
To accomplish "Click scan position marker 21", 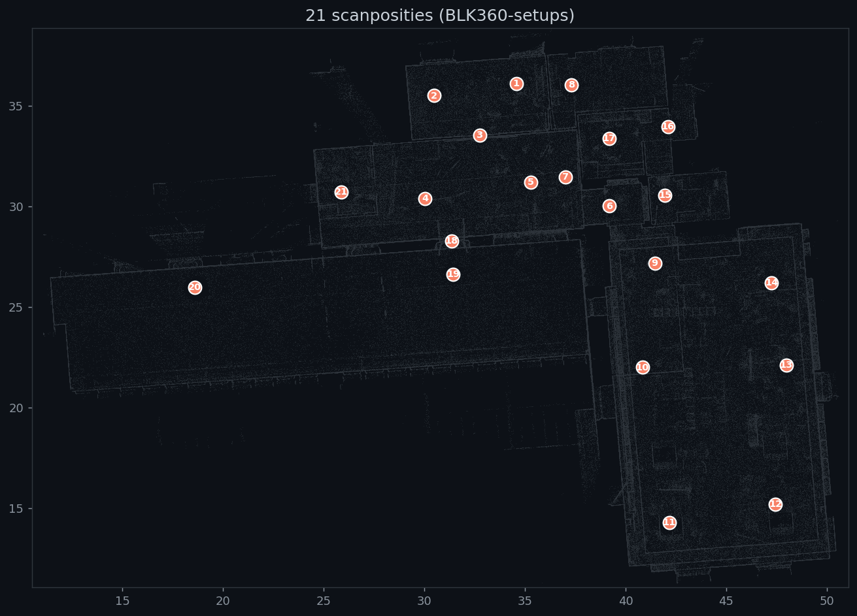I will pos(341,192).
